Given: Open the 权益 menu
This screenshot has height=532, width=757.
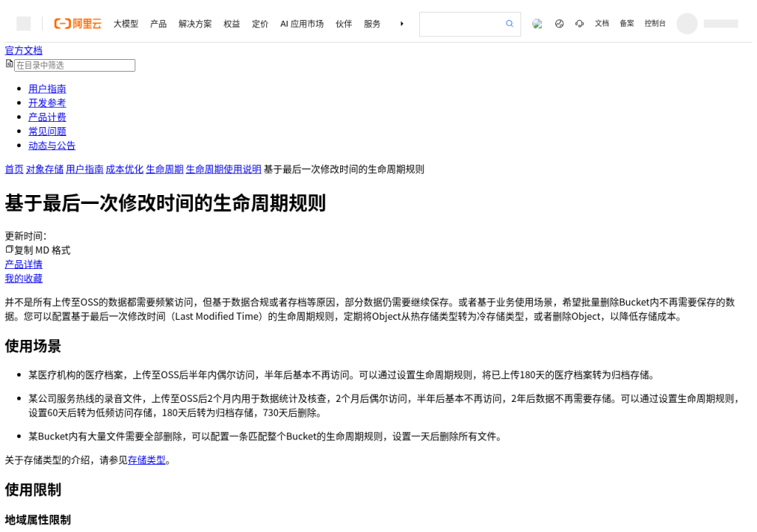Looking at the screenshot, I should pyautogui.click(x=231, y=24).
